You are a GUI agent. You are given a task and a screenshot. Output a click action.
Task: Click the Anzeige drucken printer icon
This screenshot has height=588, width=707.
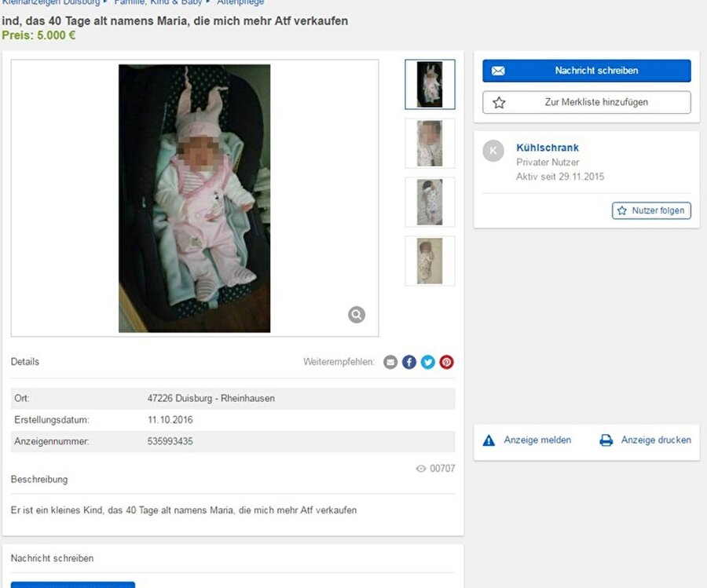click(x=606, y=440)
